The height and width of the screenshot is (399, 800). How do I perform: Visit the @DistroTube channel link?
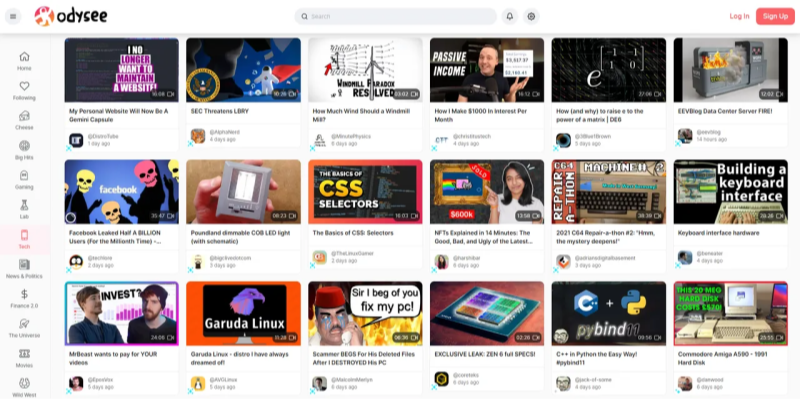(x=99, y=137)
